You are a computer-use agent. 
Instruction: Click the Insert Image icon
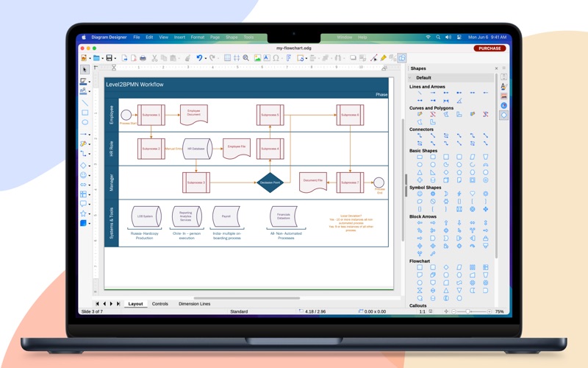click(257, 58)
